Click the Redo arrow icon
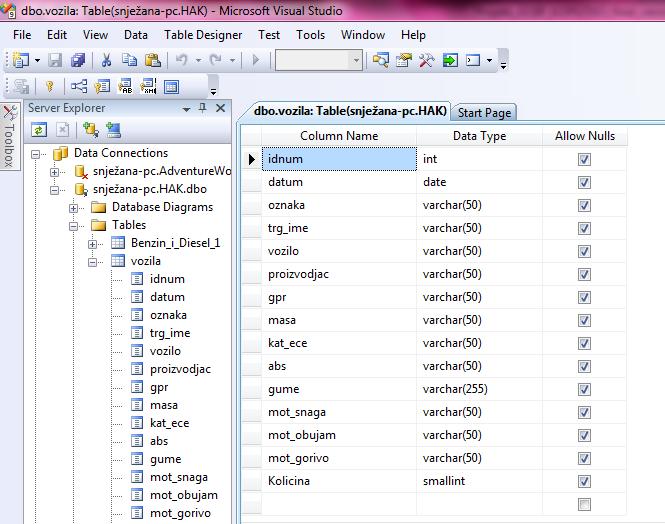The image size is (665, 524). (215, 60)
